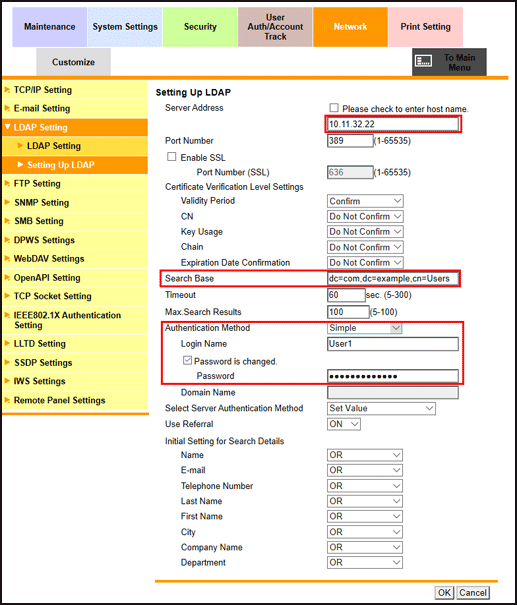Screen dimensions: 517x605
Task: Open the Expiration Date Confirmation dropdown
Action: tap(365, 262)
